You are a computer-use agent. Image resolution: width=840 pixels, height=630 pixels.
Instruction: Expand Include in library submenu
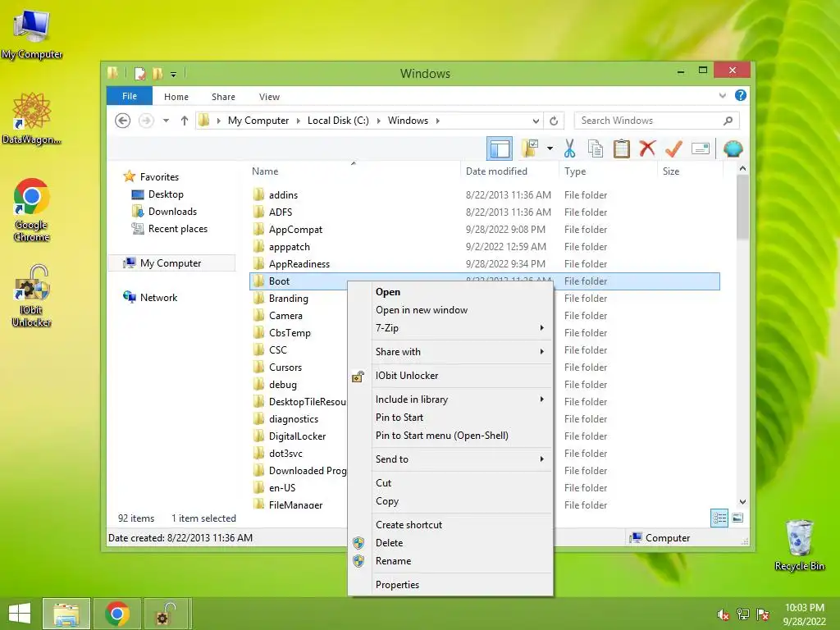(x=450, y=399)
